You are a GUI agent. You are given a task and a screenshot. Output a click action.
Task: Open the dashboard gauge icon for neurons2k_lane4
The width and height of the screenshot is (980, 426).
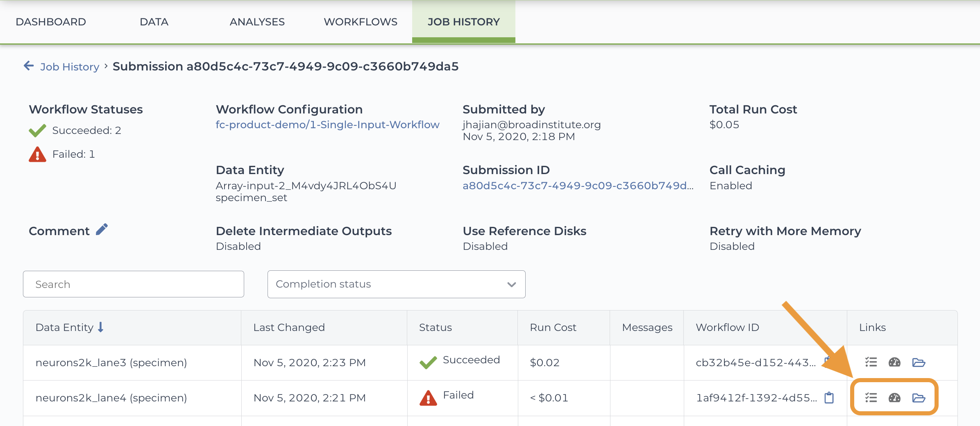[x=894, y=397]
